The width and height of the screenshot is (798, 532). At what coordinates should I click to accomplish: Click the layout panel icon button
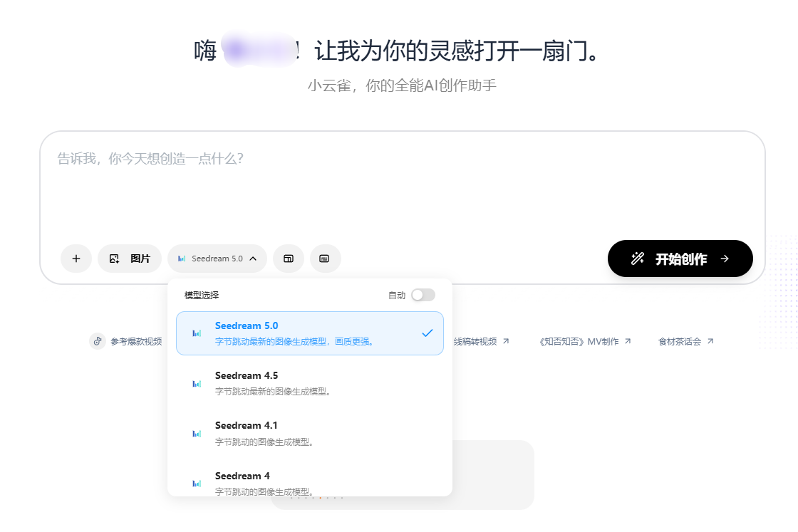click(x=289, y=259)
